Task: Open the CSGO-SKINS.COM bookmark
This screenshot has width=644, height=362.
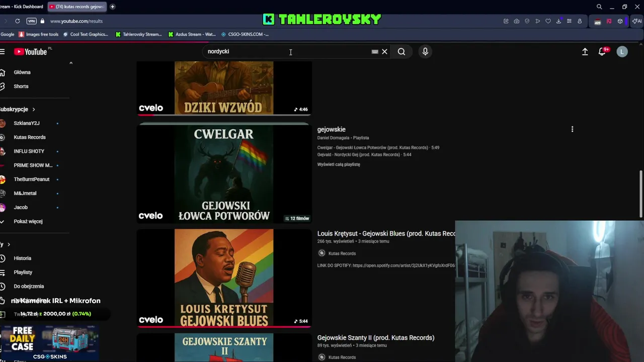Action: click(x=245, y=34)
